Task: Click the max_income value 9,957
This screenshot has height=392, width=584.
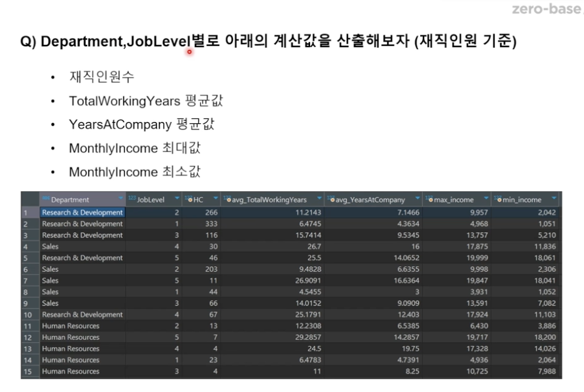Action: [479, 212]
